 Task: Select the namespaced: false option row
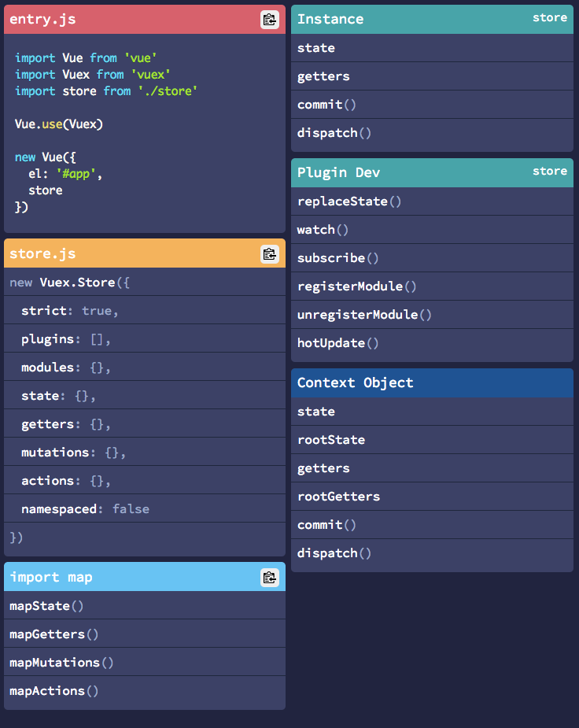click(x=144, y=509)
